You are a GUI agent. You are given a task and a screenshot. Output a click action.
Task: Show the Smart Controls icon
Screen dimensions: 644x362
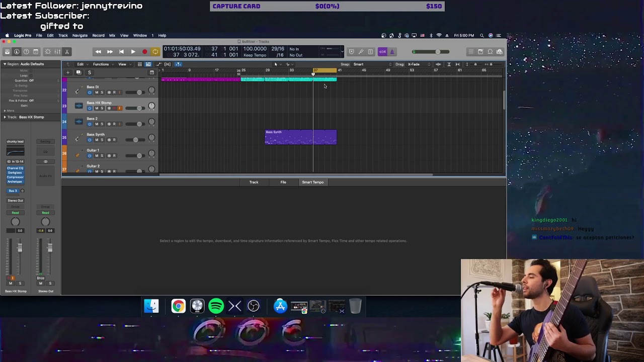click(x=48, y=52)
